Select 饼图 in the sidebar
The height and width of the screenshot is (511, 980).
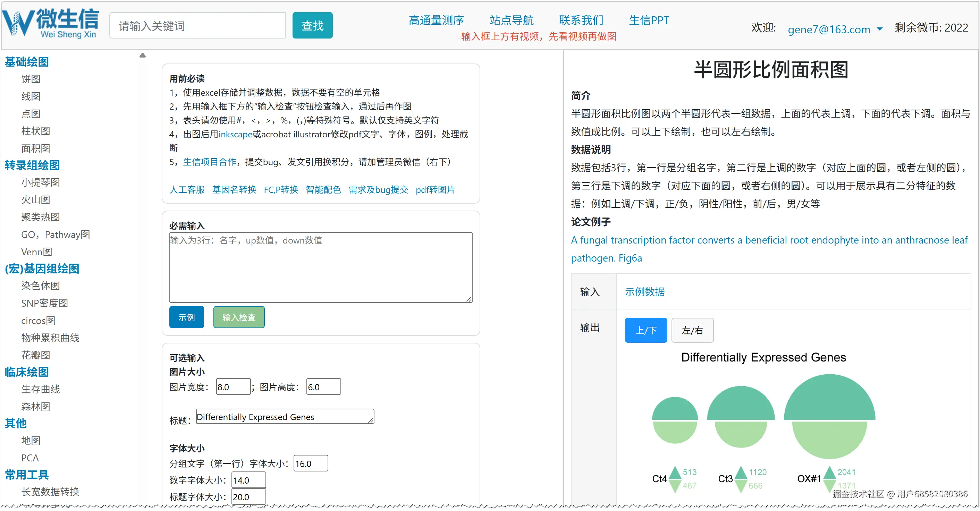(x=31, y=79)
